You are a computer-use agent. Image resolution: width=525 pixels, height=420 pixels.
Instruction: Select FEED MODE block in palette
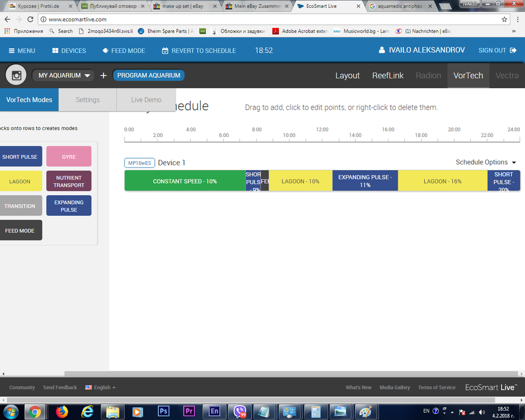coord(21,230)
